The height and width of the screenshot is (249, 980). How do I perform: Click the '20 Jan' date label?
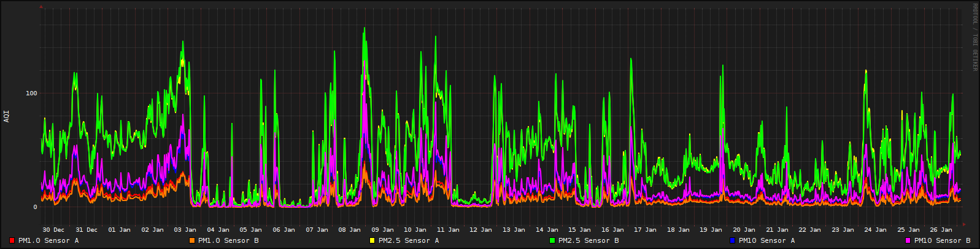point(745,230)
